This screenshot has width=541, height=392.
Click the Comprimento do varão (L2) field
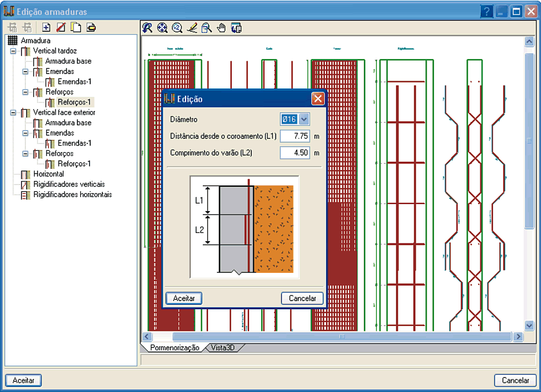[295, 153]
